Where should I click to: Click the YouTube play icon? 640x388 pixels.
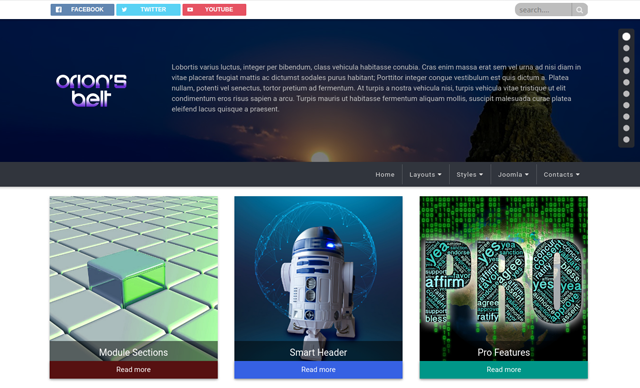click(x=190, y=9)
